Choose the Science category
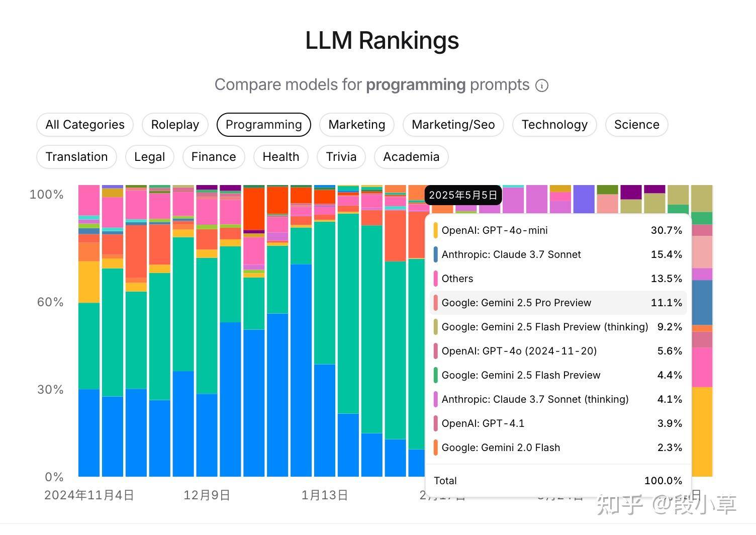This screenshot has width=756, height=535. [x=637, y=125]
